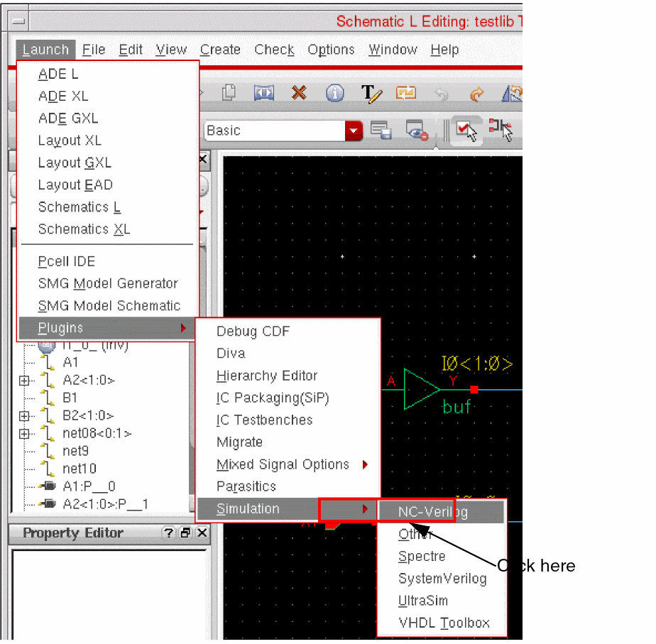656x644 pixels.
Task: Choose Hierarchy Editor from the Plugins menu
Action: click(x=266, y=376)
